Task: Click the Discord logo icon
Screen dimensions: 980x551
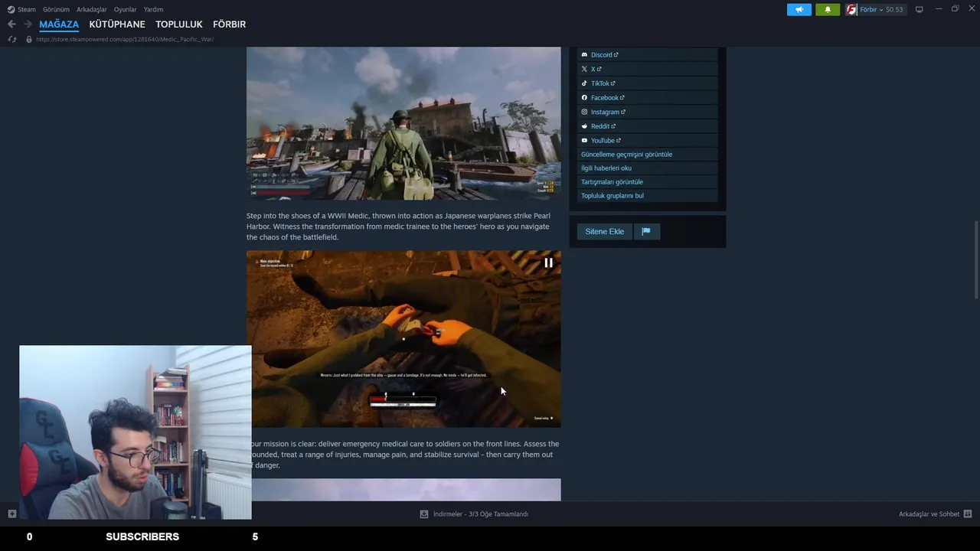Action: [x=584, y=54]
